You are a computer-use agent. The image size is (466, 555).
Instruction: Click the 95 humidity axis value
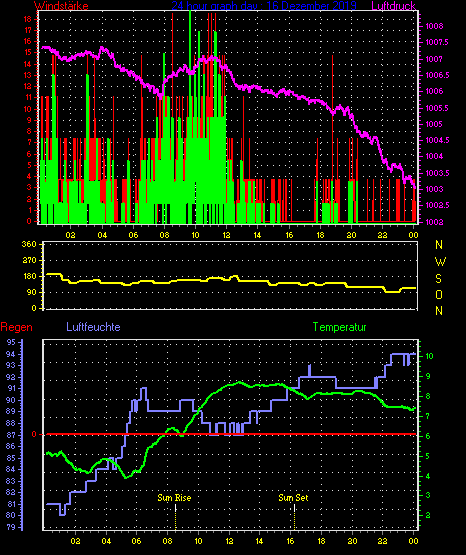11,342
